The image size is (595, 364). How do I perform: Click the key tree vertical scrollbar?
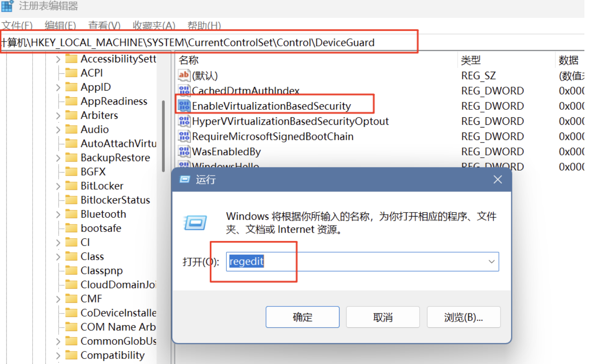(x=163, y=136)
